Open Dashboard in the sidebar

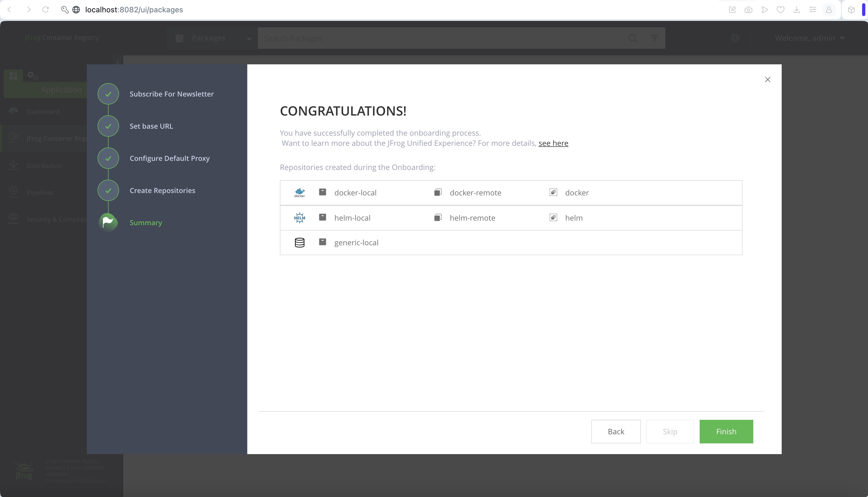[x=43, y=112]
